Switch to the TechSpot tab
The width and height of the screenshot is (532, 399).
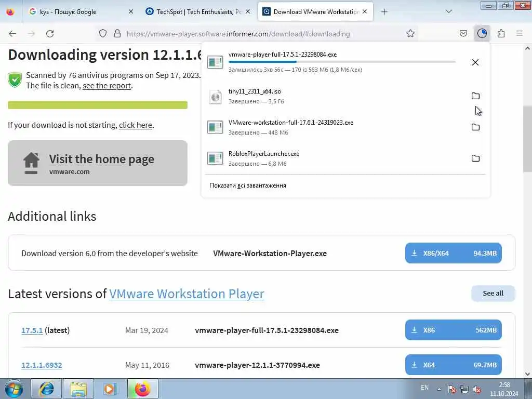[x=198, y=12]
